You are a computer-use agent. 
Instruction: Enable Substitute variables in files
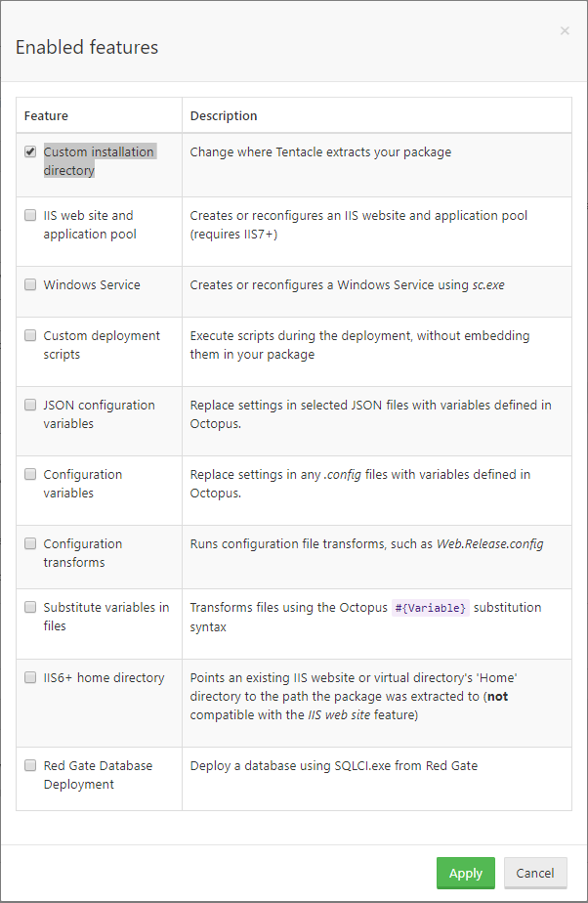(x=30, y=606)
